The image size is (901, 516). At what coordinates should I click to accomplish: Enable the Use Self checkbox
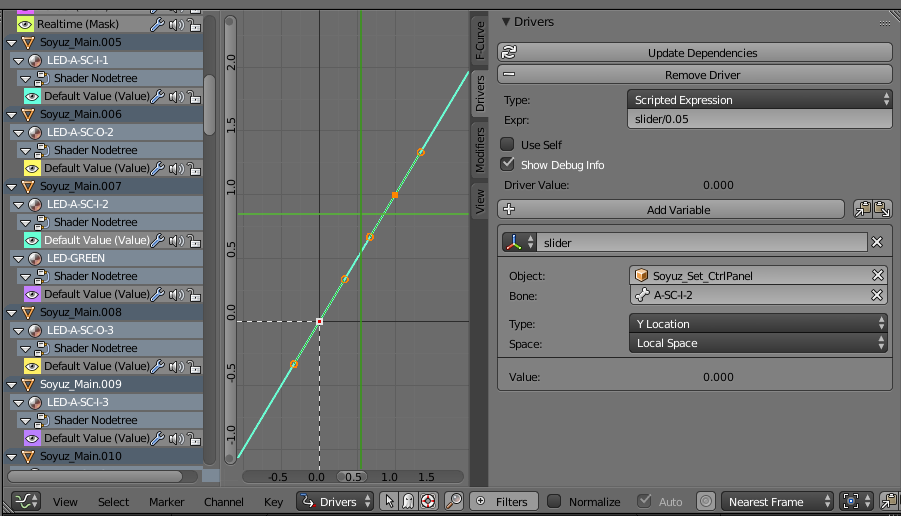point(508,145)
